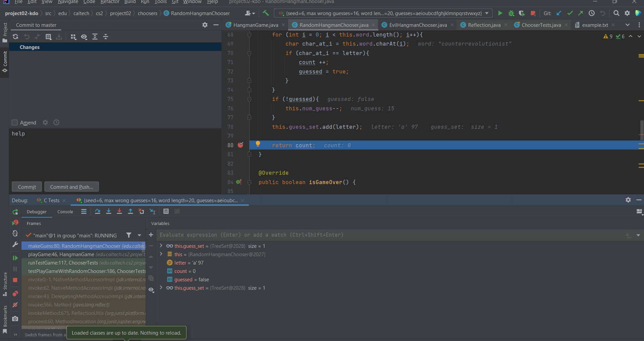This screenshot has width=644, height=341.
Task: Resume program in the Debug panel
Action: point(15,258)
